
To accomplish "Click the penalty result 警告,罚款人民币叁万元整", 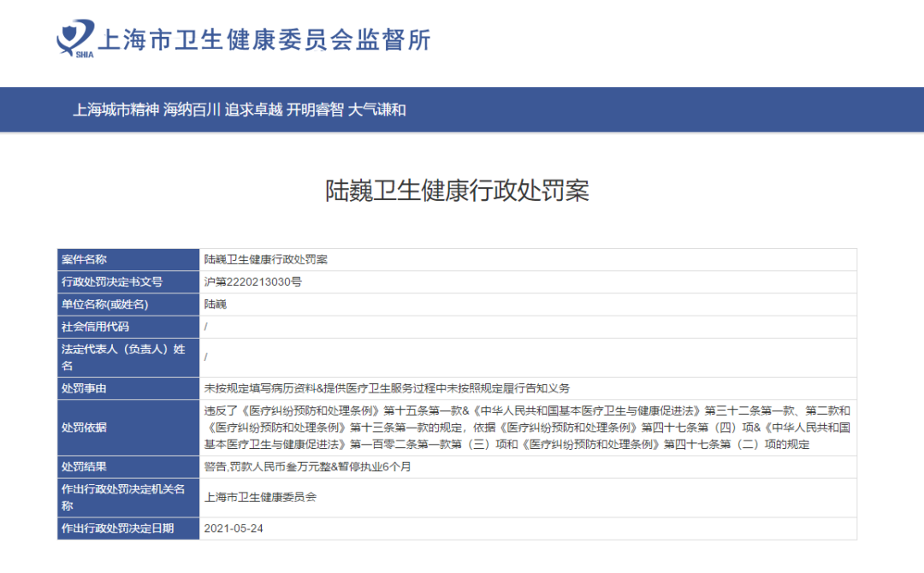I will [x=267, y=467].
